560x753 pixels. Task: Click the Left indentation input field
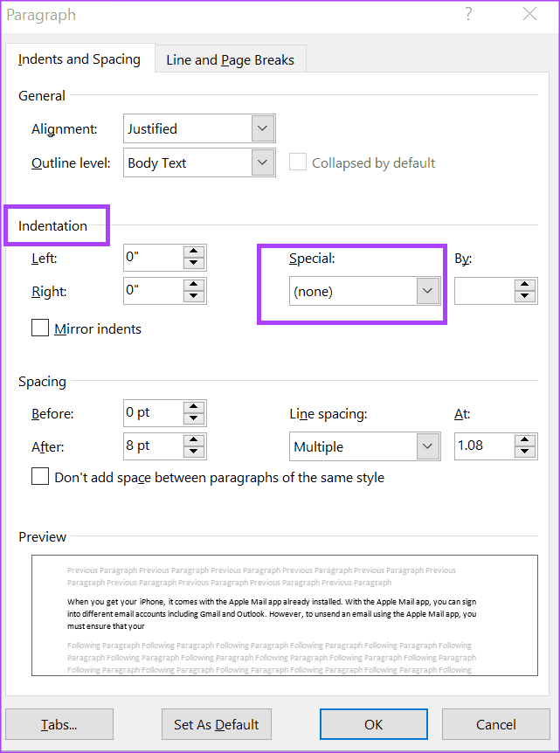coord(154,258)
